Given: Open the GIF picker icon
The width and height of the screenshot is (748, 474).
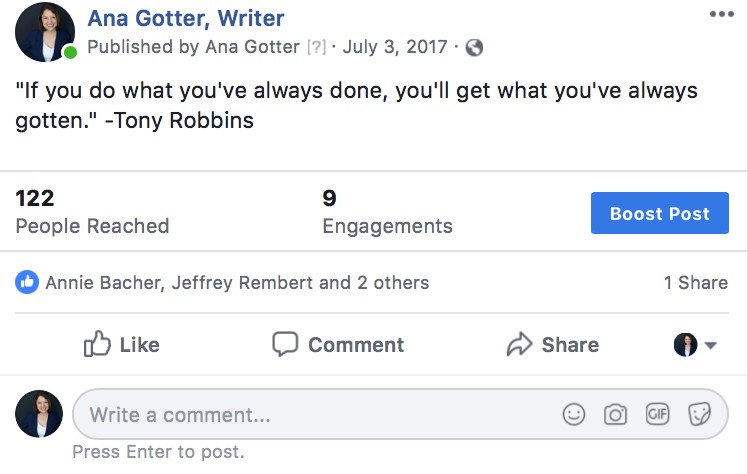Looking at the screenshot, I should 657,414.
